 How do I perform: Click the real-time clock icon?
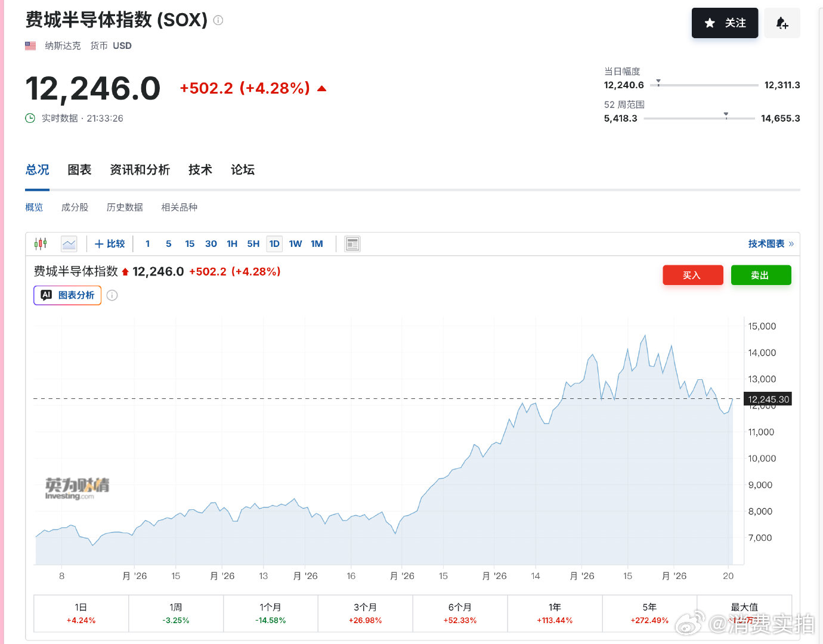(x=30, y=118)
